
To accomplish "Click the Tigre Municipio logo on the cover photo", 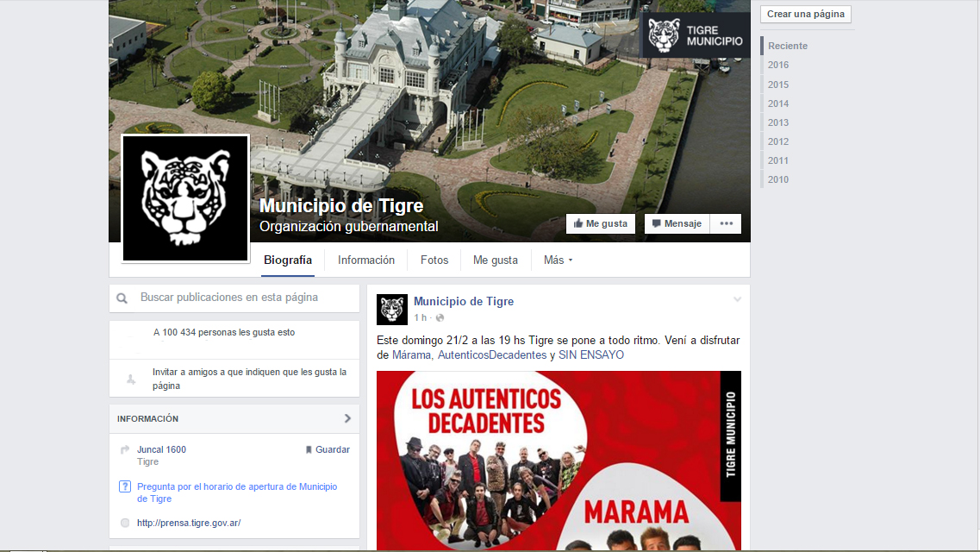I will coord(695,35).
